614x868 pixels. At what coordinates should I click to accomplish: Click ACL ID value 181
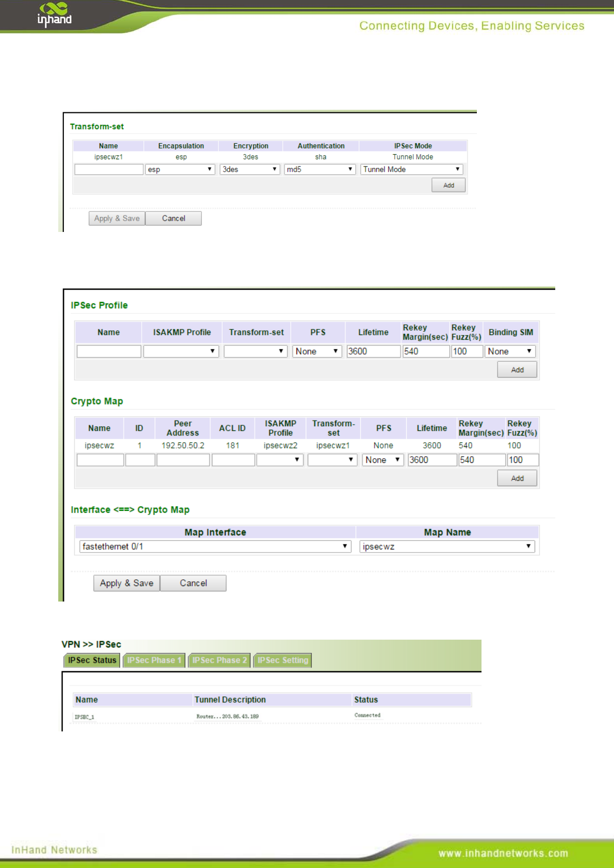(233, 445)
